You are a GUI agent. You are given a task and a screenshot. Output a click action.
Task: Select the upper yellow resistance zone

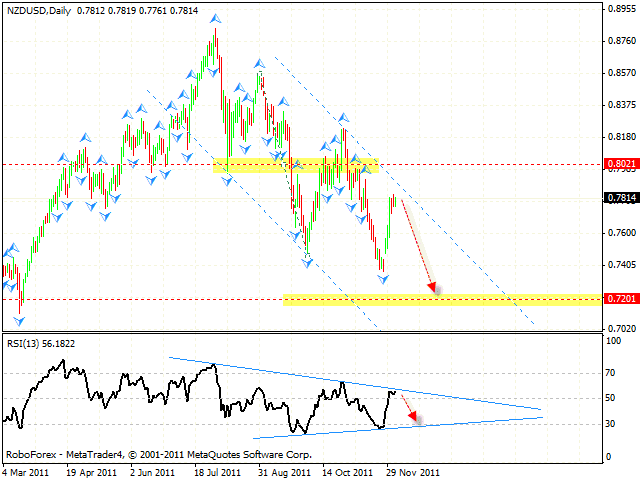(295, 164)
